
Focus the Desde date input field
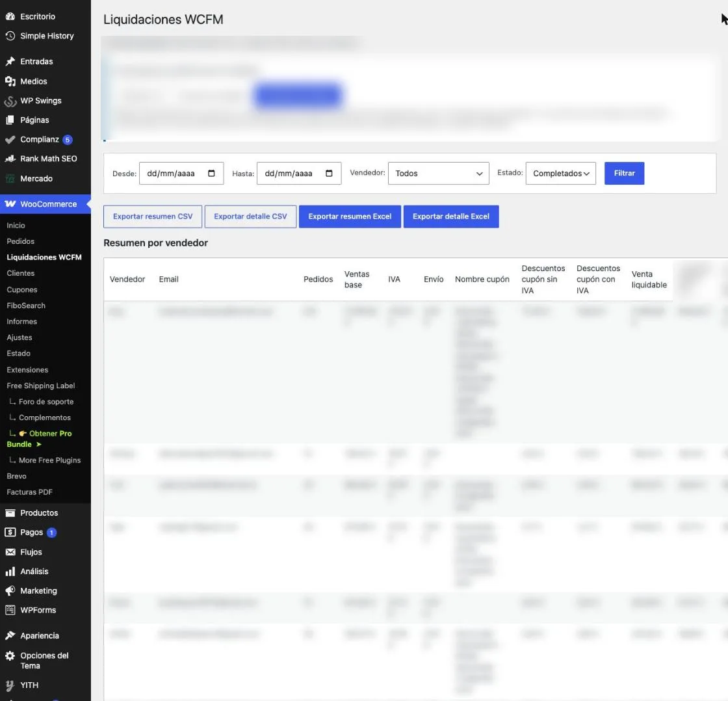(x=181, y=173)
